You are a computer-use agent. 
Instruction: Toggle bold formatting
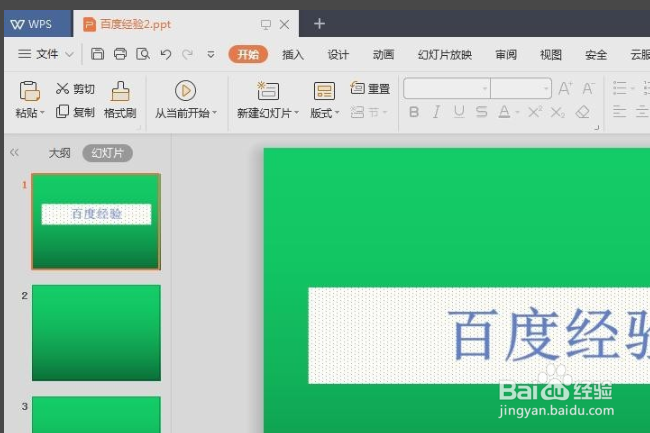point(414,112)
